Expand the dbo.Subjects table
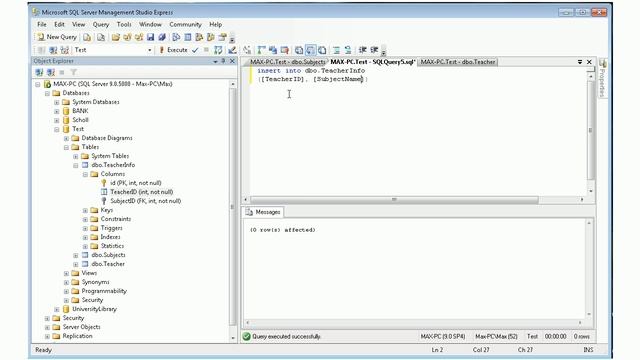This screenshot has height=360, width=640. (x=76, y=255)
